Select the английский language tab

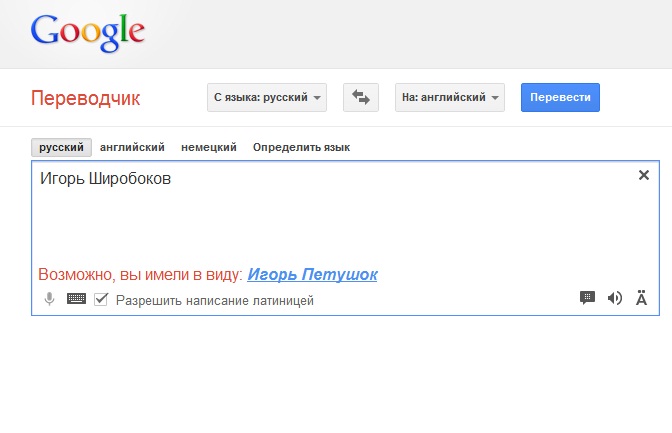132,147
